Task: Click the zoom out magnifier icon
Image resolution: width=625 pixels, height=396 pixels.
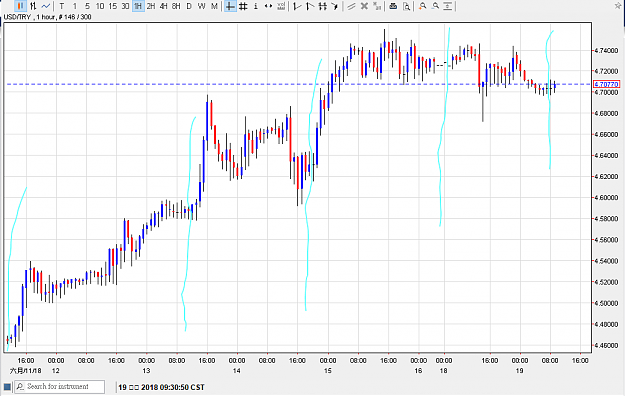Action: [x=435, y=6]
